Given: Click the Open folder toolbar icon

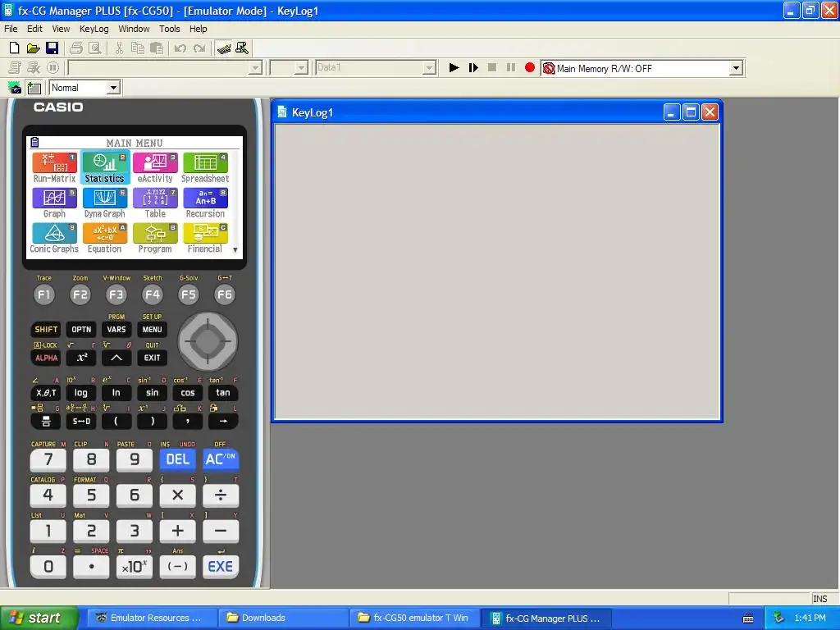Looking at the screenshot, I should pos(33,48).
